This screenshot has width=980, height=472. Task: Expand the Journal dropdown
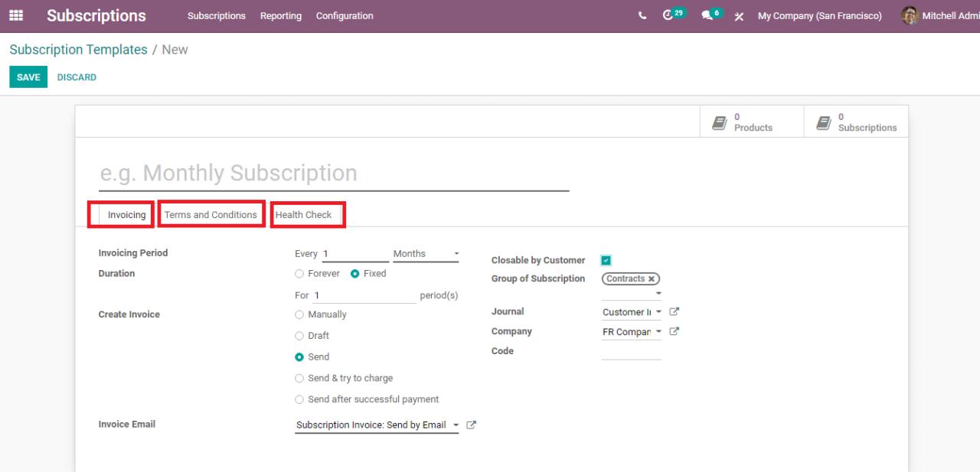point(631,312)
